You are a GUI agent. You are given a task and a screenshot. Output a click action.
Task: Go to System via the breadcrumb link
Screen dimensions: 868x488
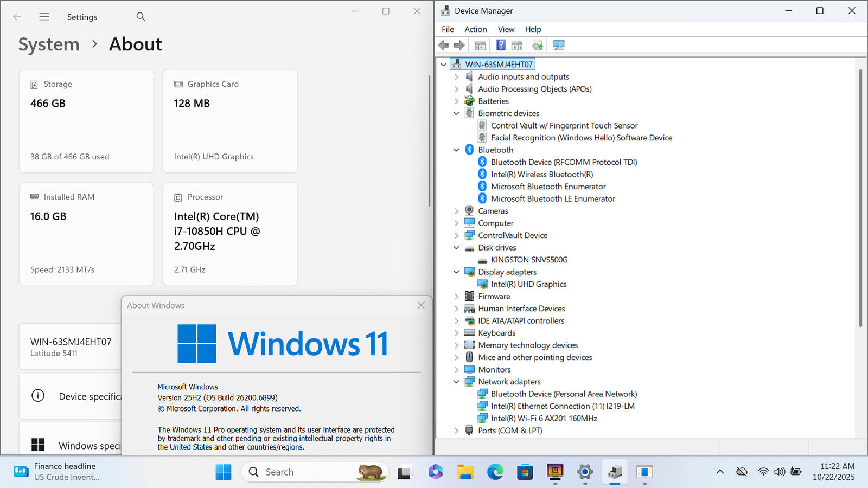pos(49,44)
